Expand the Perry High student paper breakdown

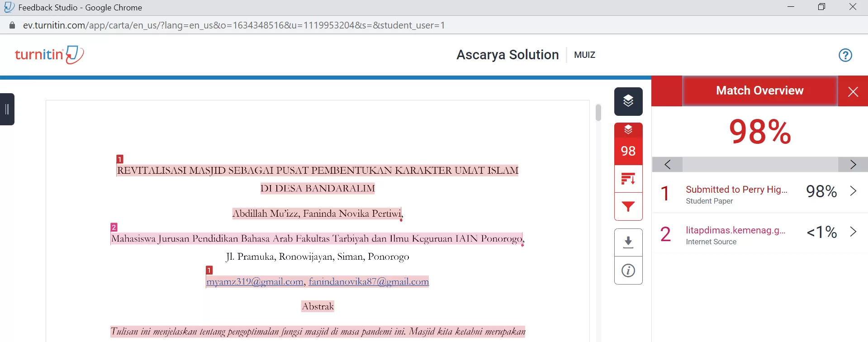point(853,191)
